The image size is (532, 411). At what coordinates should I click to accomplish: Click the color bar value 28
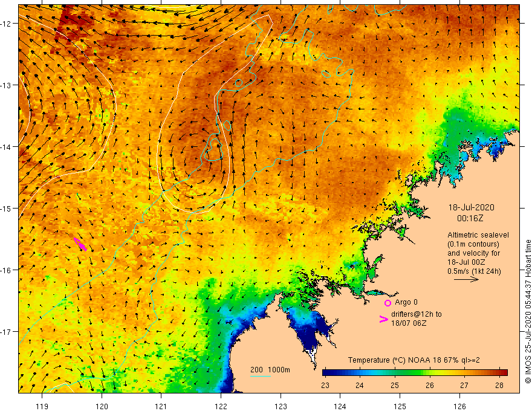pyautogui.click(x=499, y=385)
